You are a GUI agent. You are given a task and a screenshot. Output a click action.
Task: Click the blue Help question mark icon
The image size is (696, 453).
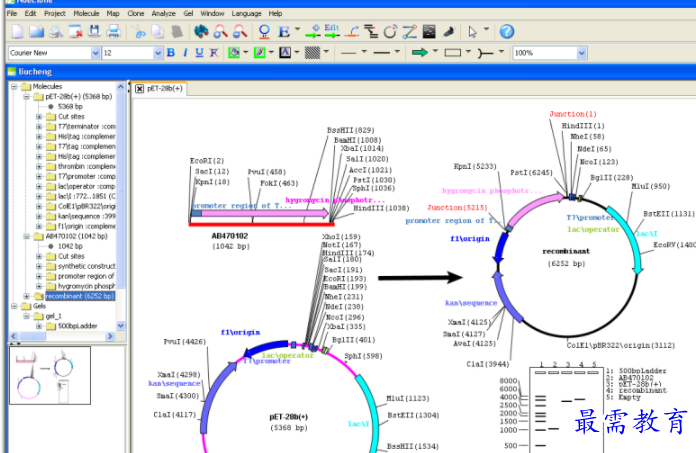[x=507, y=32]
